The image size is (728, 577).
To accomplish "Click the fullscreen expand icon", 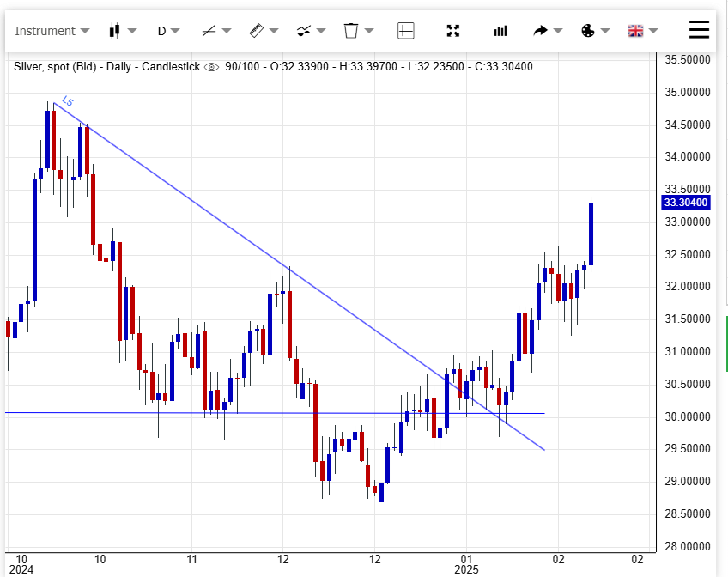I will point(453,31).
